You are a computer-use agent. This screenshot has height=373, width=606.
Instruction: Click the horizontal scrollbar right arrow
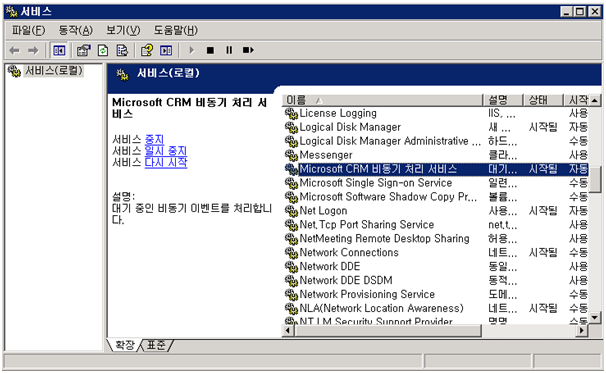(582, 331)
